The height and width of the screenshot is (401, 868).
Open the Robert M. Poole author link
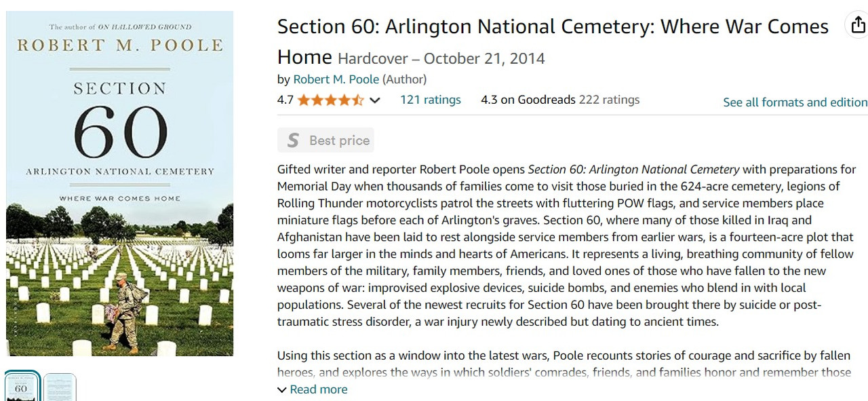click(x=336, y=79)
